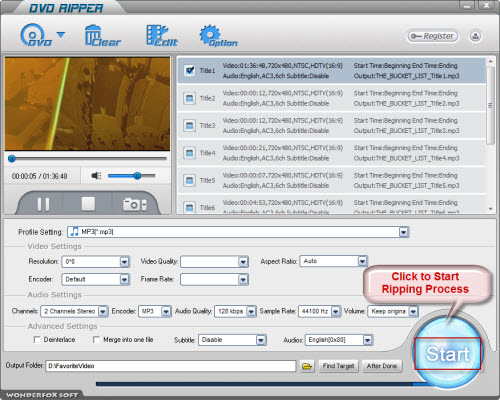Open the user account icon
This screenshot has width=500, height=400.
tap(475, 36)
